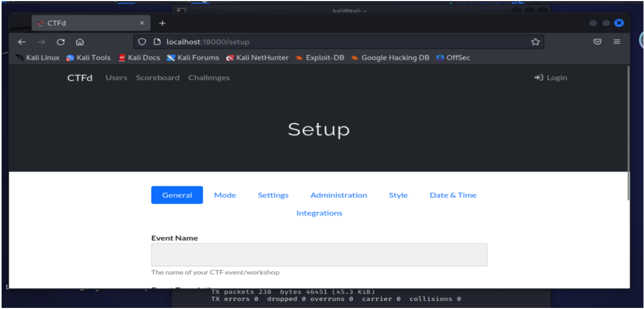The width and height of the screenshot is (644, 309).
Task: Bookmark page with the star icon
Action: pos(536,42)
